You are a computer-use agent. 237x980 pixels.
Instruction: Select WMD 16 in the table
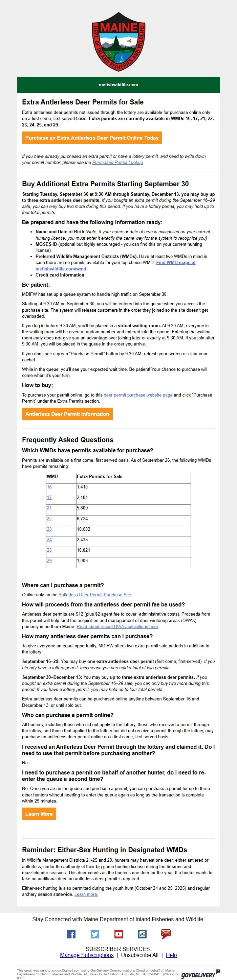tap(49, 487)
